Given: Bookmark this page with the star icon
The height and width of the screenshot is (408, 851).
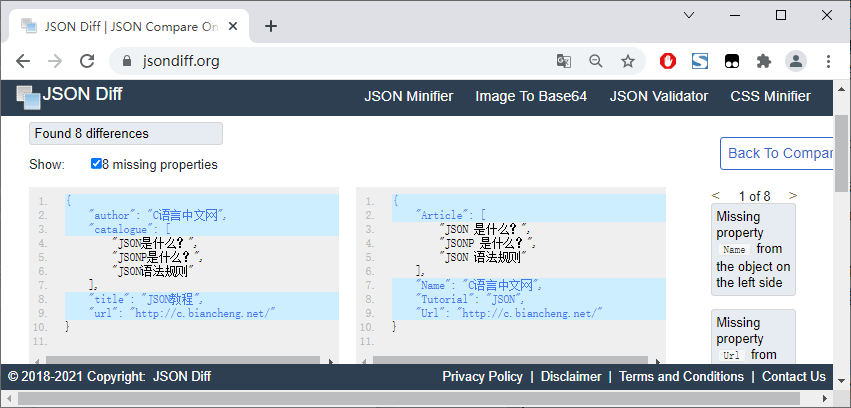Looking at the screenshot, I should coord(628,61).
